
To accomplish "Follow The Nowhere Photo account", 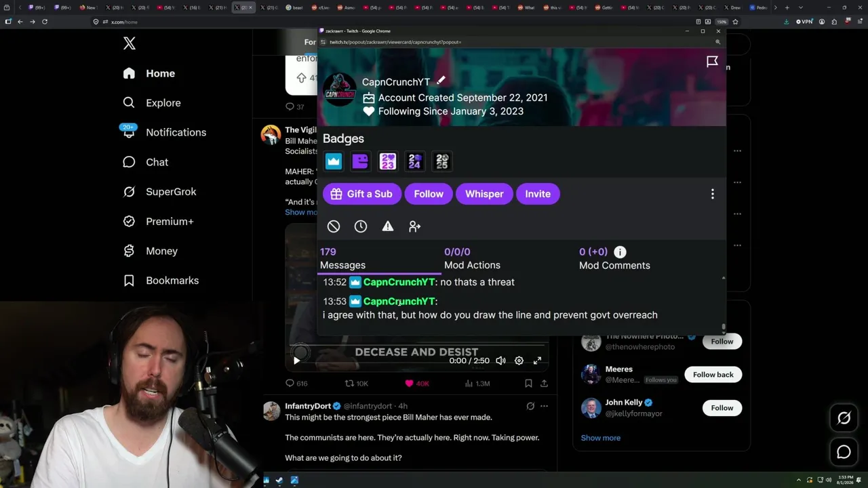I will pyautogui.click(x=722, y=342).
